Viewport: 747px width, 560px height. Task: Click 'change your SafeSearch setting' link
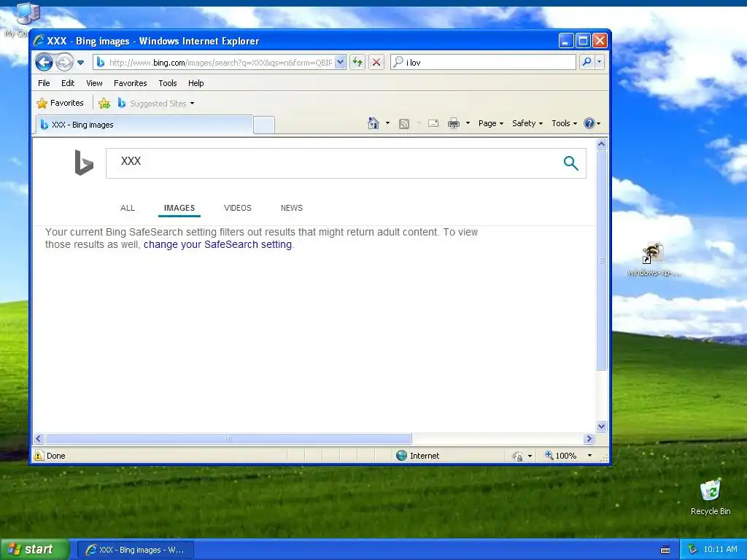click(x=217, y=244)
